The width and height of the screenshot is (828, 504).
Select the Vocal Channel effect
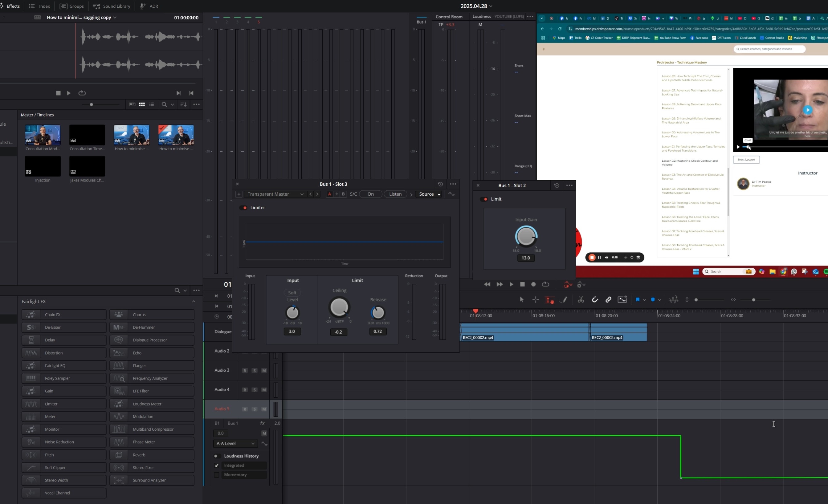click(64, 493)
